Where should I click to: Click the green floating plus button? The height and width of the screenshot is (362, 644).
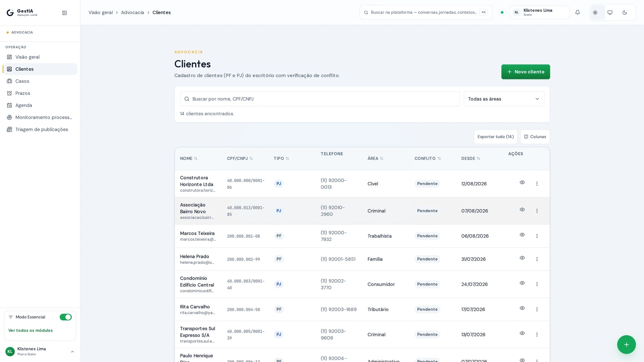(626, 345)
